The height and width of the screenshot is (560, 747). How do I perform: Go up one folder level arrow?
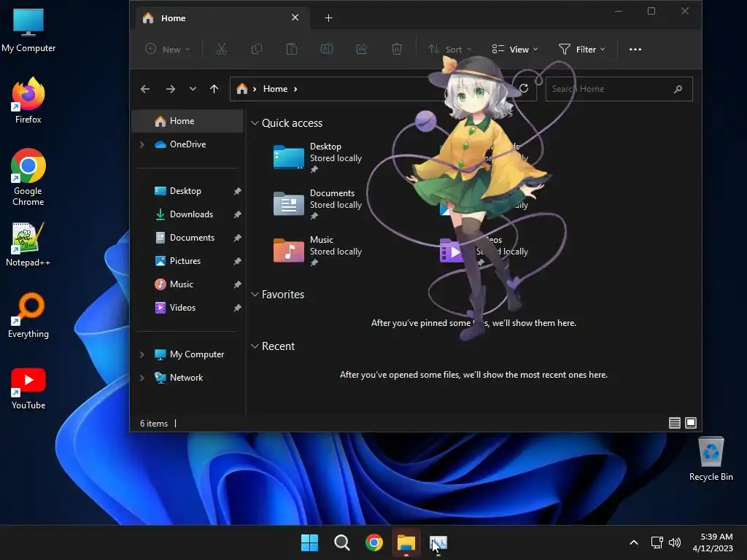pyautogui.click(x=214, y=89)
